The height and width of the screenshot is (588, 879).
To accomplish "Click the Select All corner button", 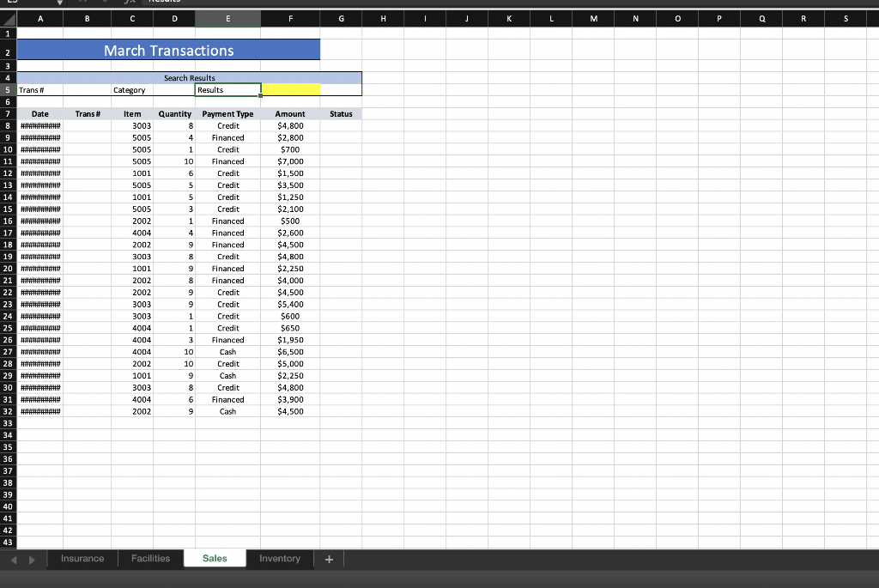I will coord(8,18).
